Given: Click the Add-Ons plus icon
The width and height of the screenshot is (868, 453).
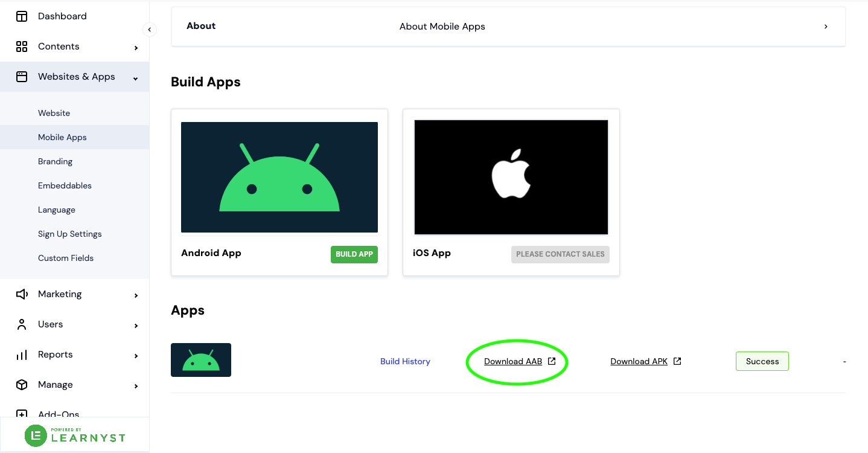Looking at the screenshot, I should [x=22, y=414].
